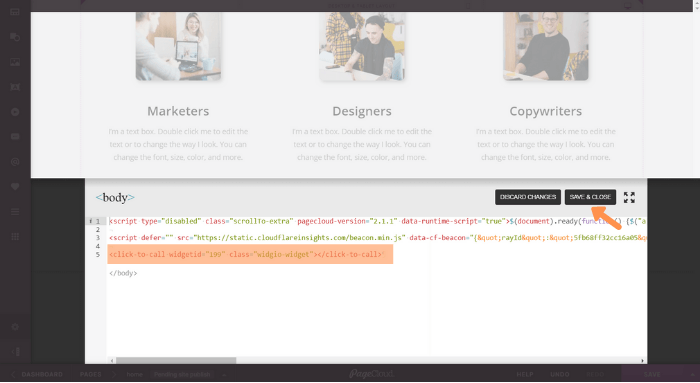
Task: Click the cloudflare beacon script line
Action: [x=377, y=237]
